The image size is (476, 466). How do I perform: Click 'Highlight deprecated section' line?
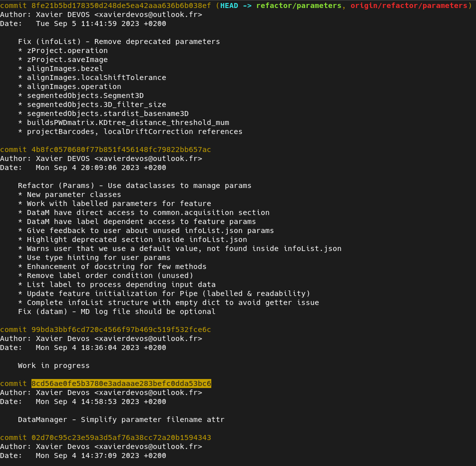[x=132, y=239]
